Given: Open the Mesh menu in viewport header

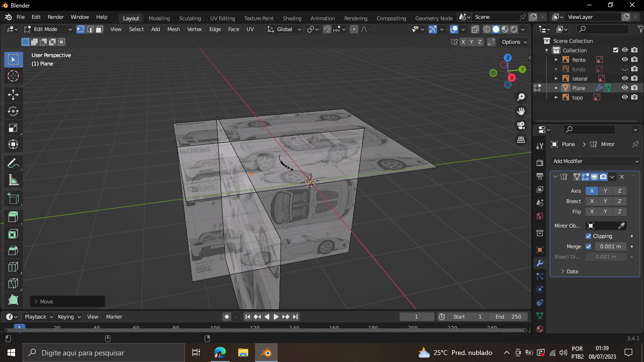Looking at the screenshot, I should coord(173,29).
